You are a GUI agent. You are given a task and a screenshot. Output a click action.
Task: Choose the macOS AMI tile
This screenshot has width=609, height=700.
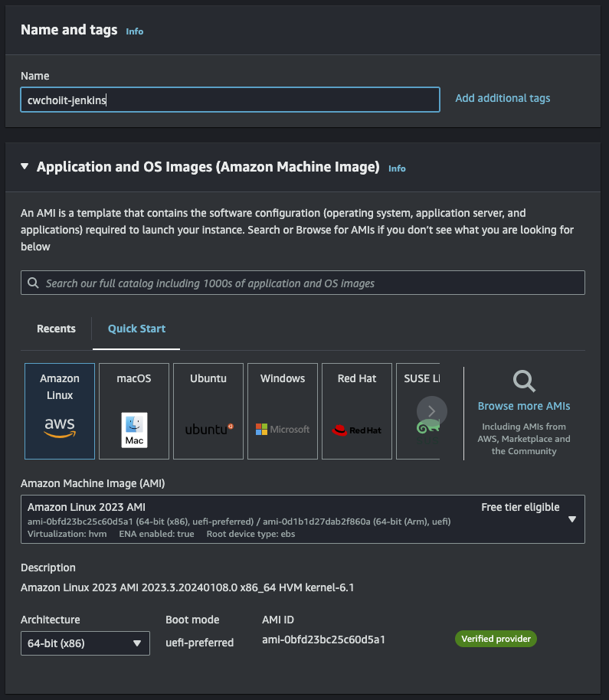(134, 411)
